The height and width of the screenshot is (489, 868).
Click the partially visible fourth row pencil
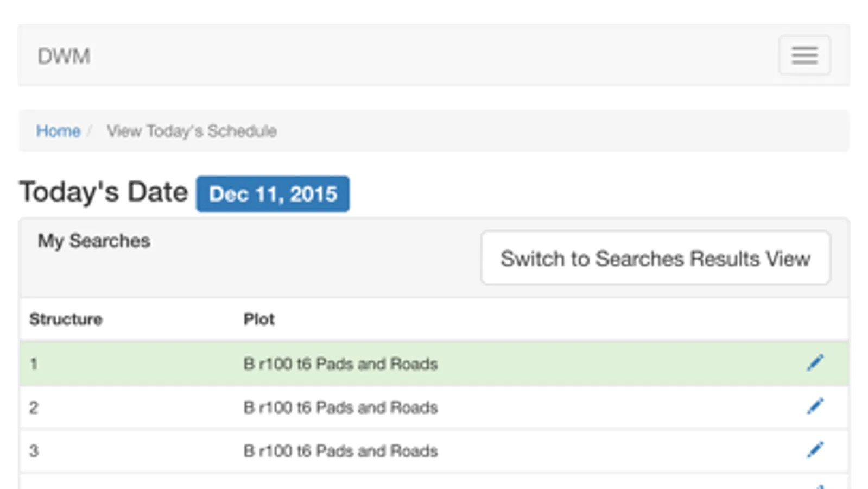pos(819,486)
